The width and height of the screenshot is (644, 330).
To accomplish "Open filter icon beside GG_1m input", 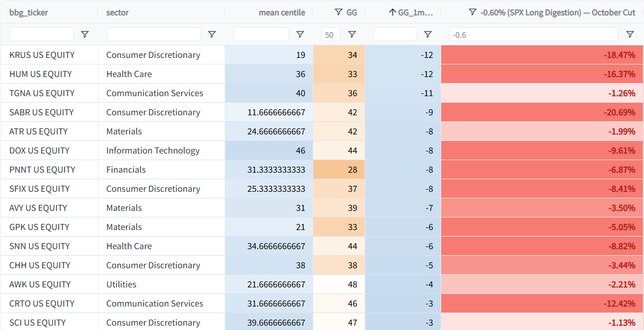I will [428, 34].
